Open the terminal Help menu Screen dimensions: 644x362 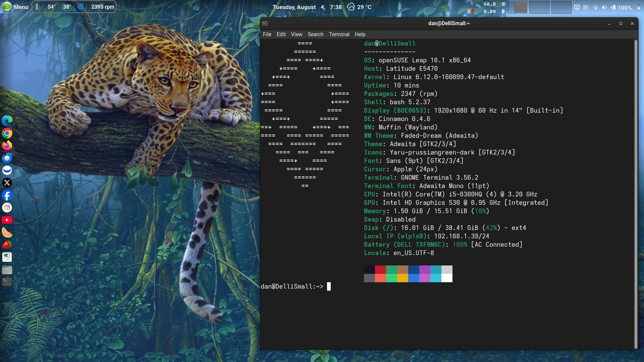(360, 34)
